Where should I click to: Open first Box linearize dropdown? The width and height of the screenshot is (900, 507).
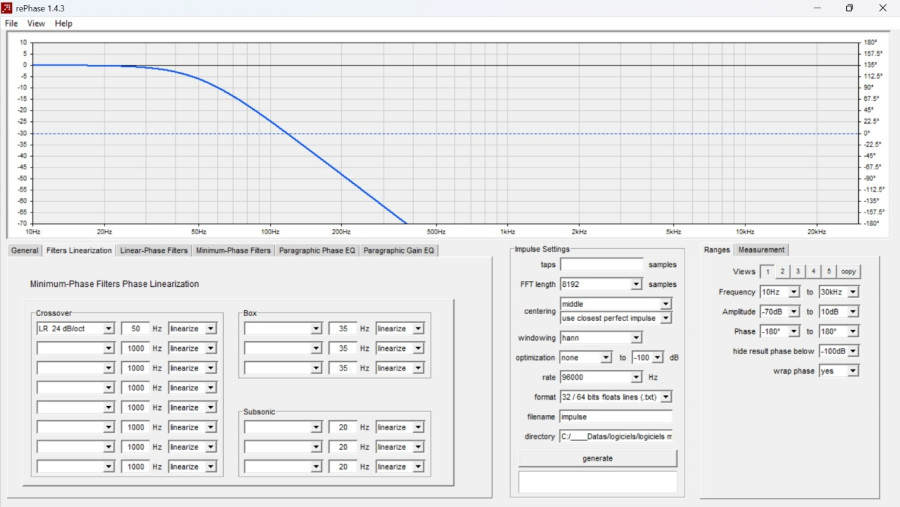point(399,328)
